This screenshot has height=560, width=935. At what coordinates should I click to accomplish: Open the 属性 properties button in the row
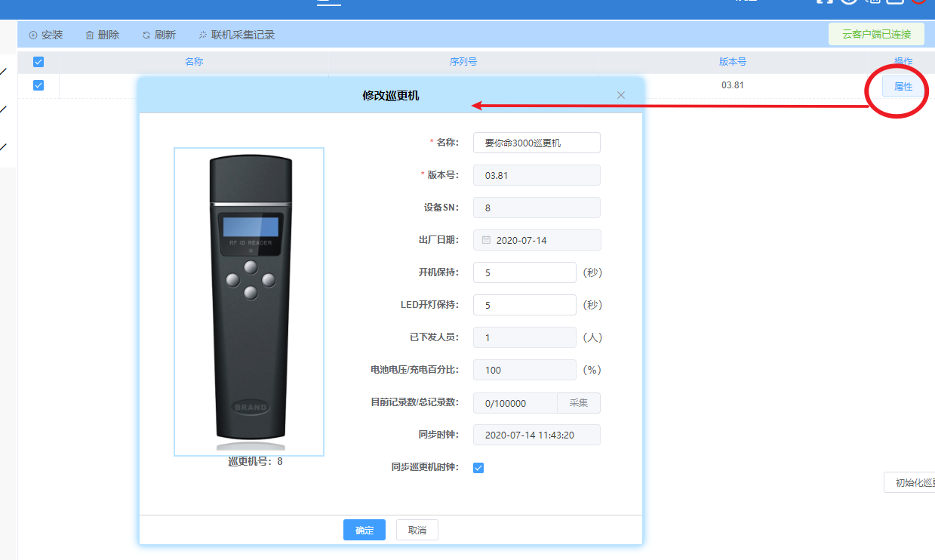(x=903, y=87)
